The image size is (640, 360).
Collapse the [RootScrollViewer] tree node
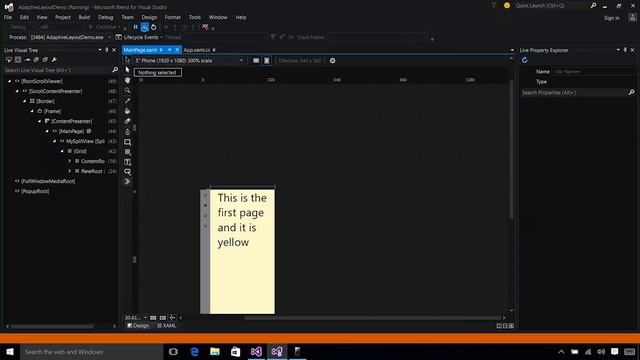coord(9,81)
